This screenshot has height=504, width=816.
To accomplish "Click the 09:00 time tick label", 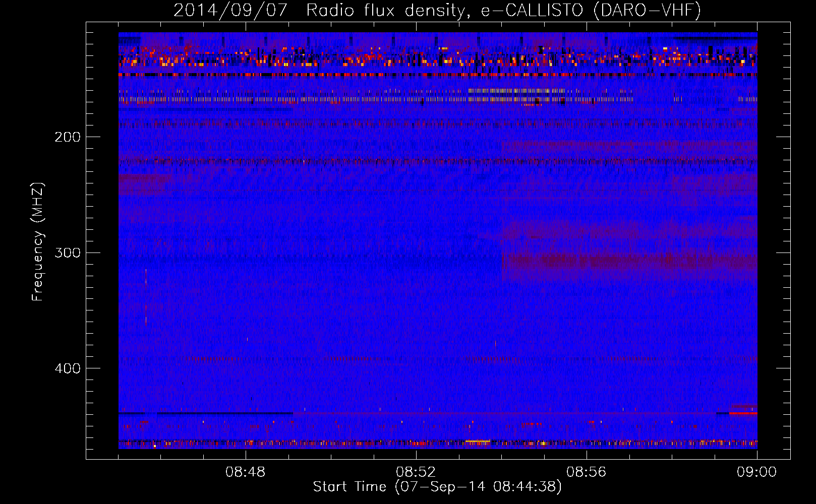I will 757,472.
